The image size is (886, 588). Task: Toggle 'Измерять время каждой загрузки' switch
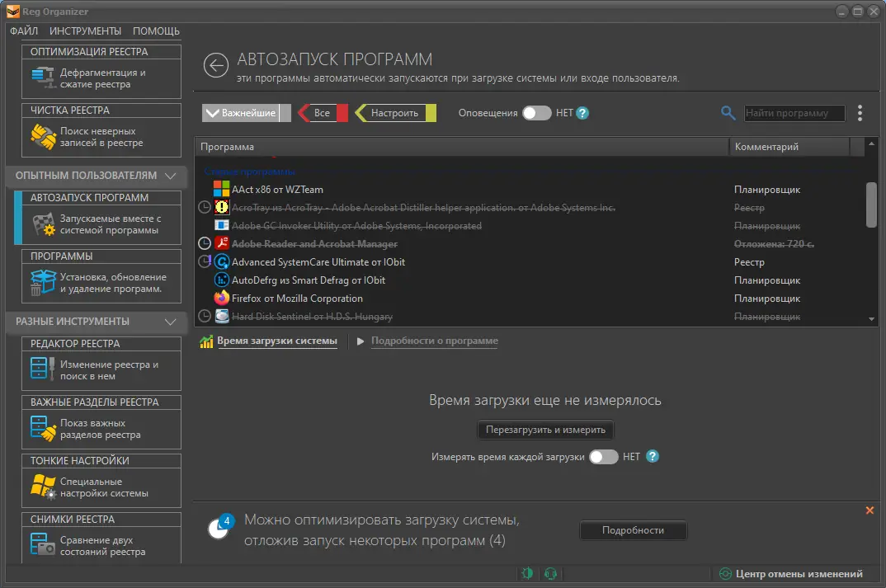pyautogui.click(x=604, y=456)
